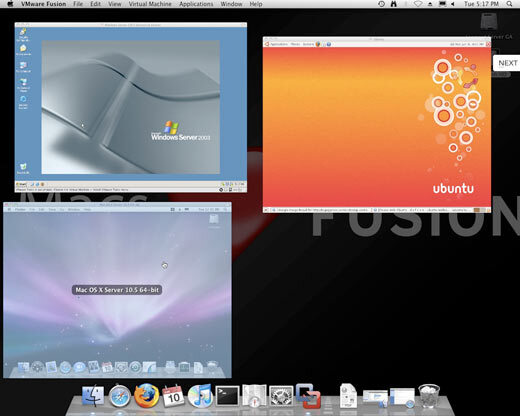Open Terminal from the Dock
This screenshot has width=520, height=416.
227,396
